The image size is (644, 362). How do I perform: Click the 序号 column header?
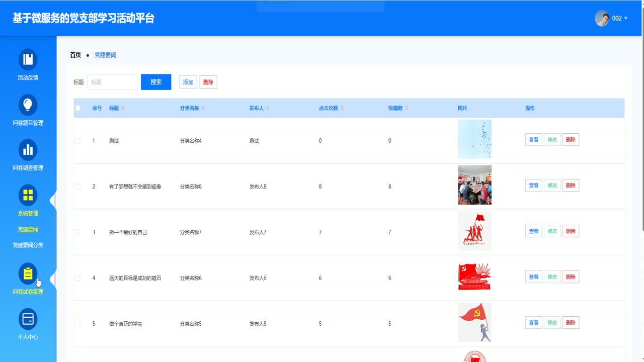pyautogui.click(x=97, y=108)
